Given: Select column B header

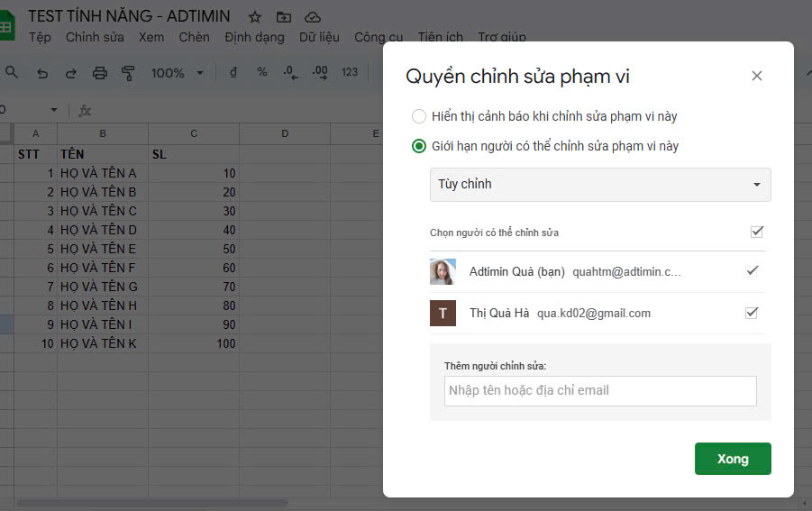Looking at the screenshot, I should (103, 133).
